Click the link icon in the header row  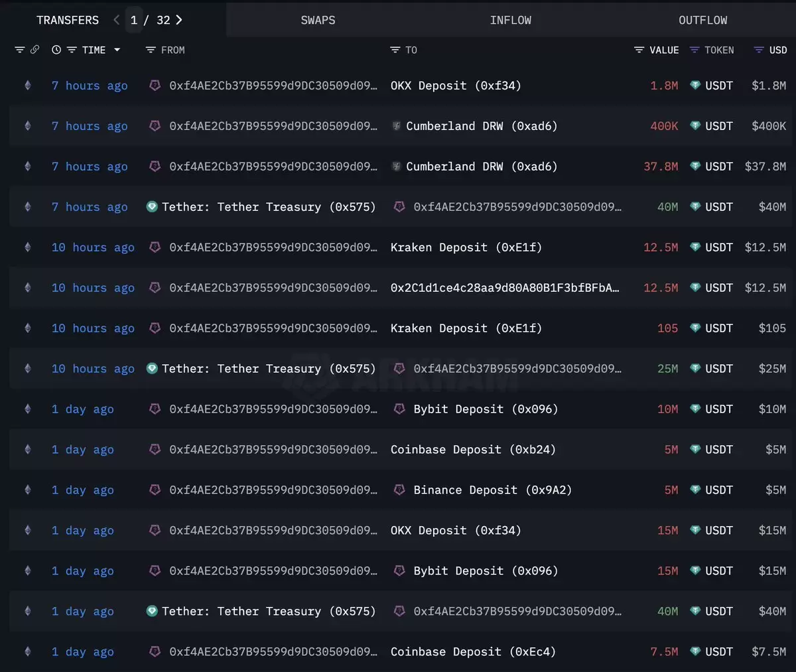[35, 50]
